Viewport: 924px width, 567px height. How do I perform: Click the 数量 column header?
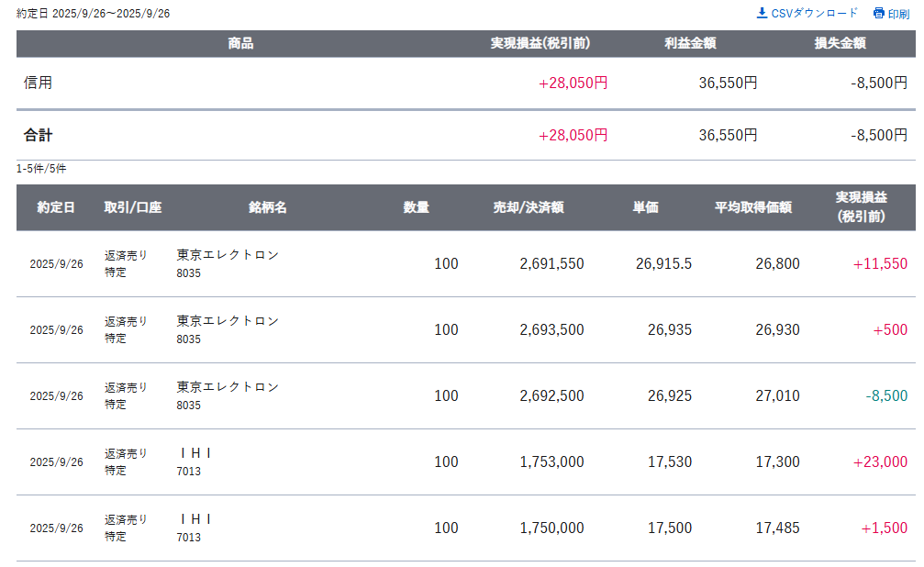[416, 207]
